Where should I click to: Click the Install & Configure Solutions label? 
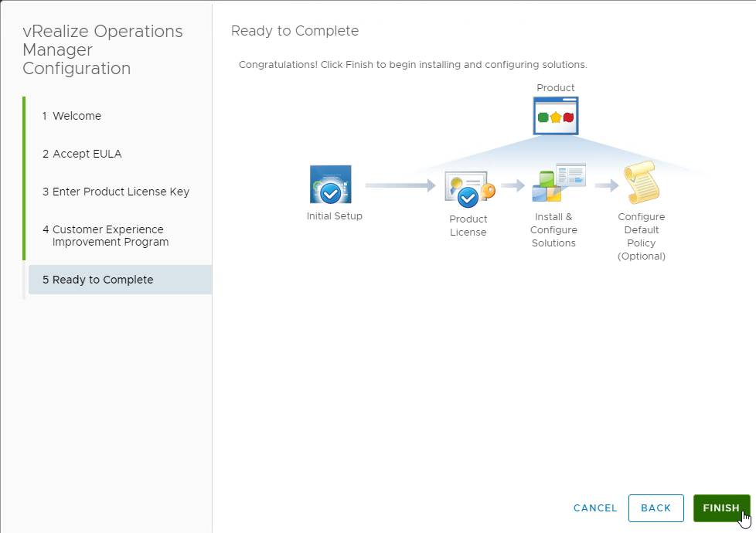553,230
